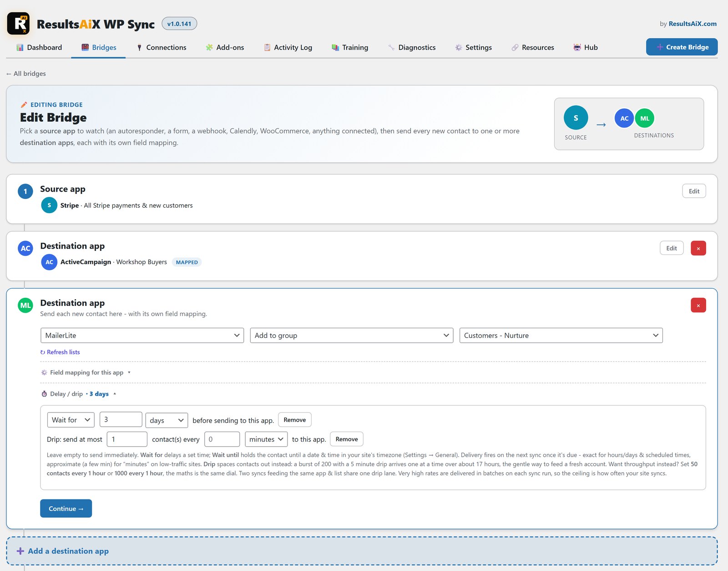728x571 pixels.
Task: Go to the Activity Log tab
Action: [x=288, y=47]
